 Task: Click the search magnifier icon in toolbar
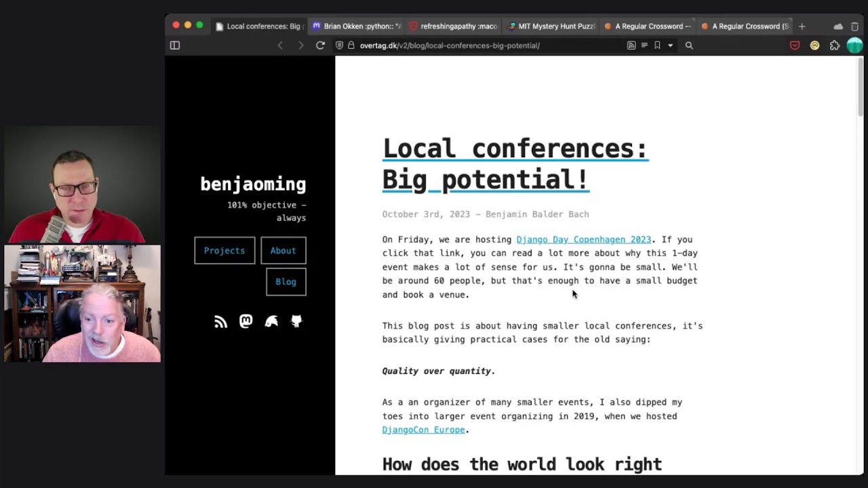pos(689,45)
